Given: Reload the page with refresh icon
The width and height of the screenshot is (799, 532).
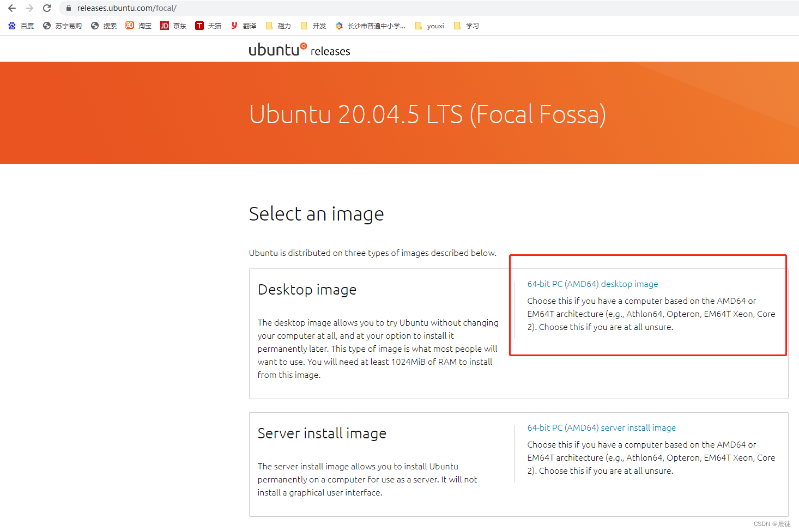Looking at the screenshot, I should 47,8.
